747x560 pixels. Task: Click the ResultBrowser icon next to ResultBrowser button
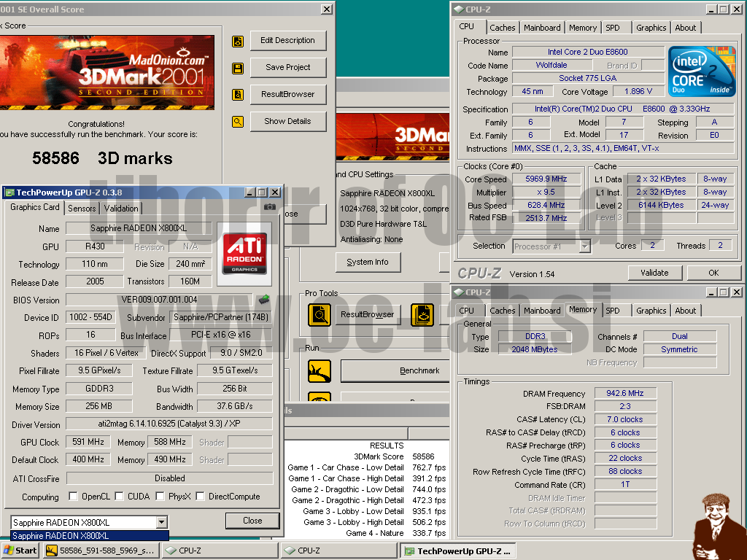click(x=238, y=95)
